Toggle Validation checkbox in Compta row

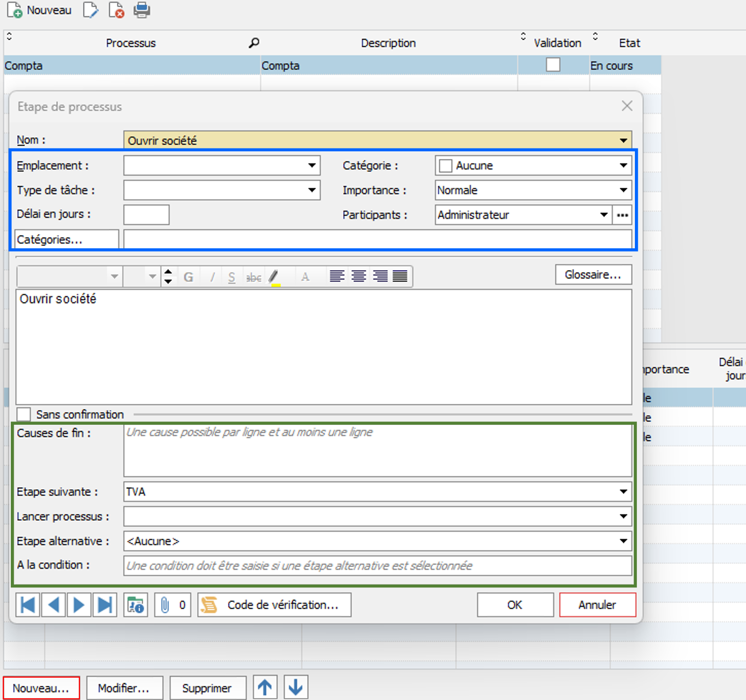point(553,65)
